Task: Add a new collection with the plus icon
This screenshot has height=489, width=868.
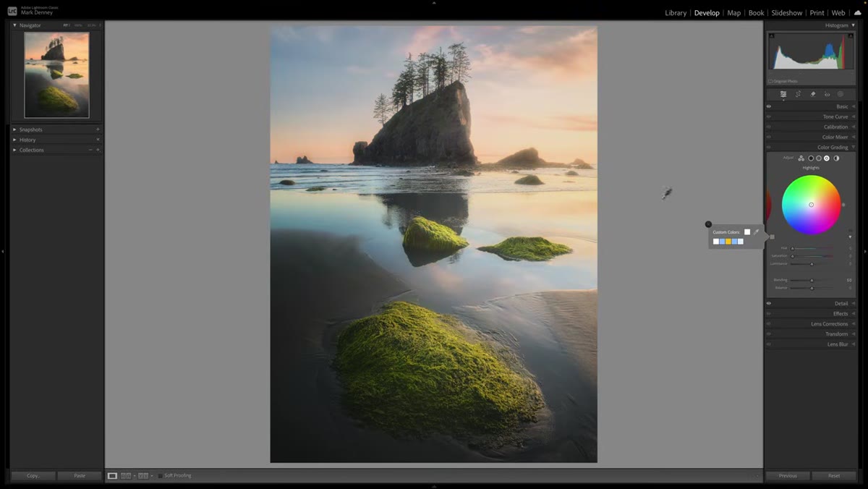Action: click(98, 150)
